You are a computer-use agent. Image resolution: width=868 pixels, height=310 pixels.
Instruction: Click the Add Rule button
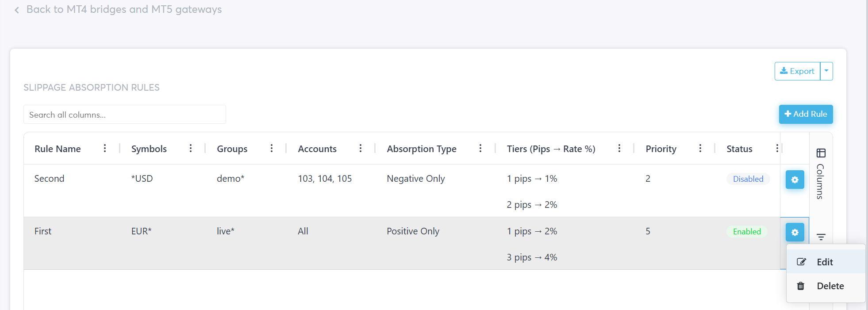coord(806,114)
